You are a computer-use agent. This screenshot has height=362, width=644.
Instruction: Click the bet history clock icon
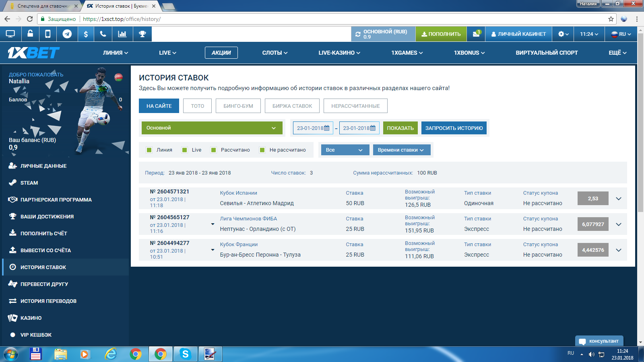pos(12,267)
